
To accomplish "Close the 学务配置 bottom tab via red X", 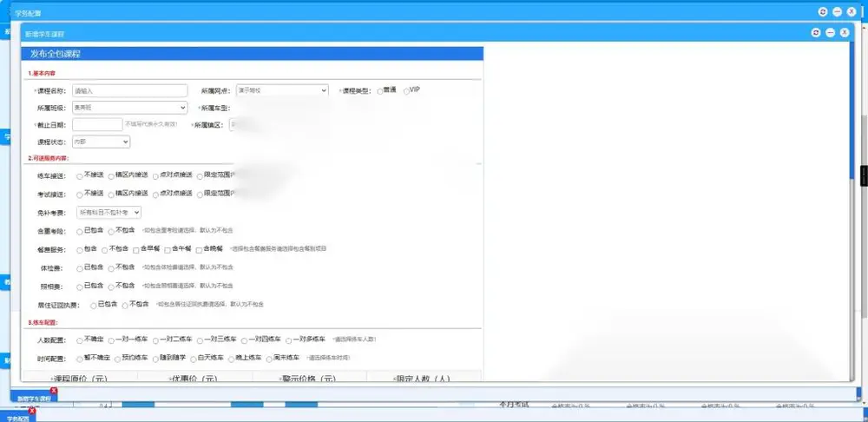I will [x=32, y=411].
